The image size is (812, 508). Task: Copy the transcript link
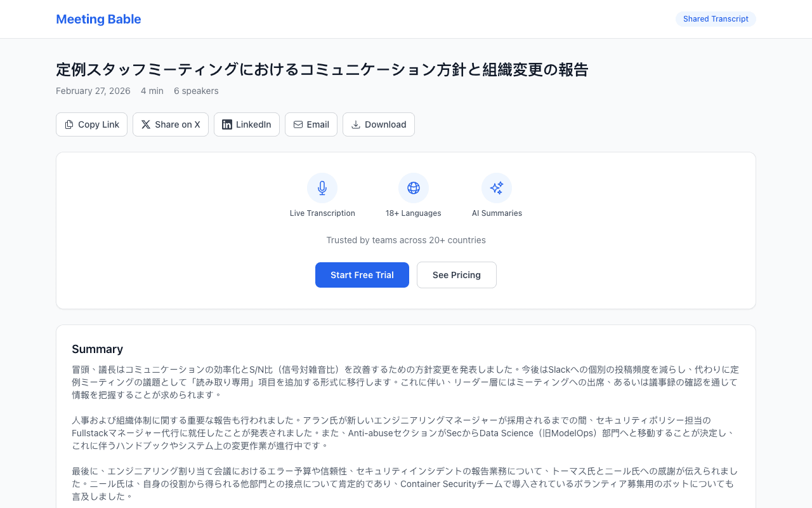tap(91, 124)
